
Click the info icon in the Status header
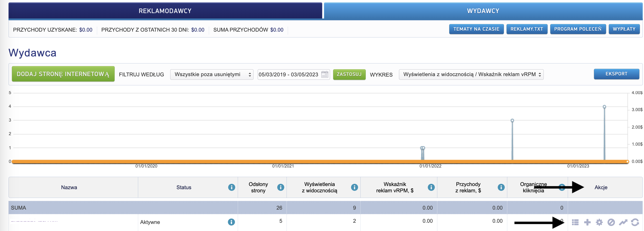231,187
